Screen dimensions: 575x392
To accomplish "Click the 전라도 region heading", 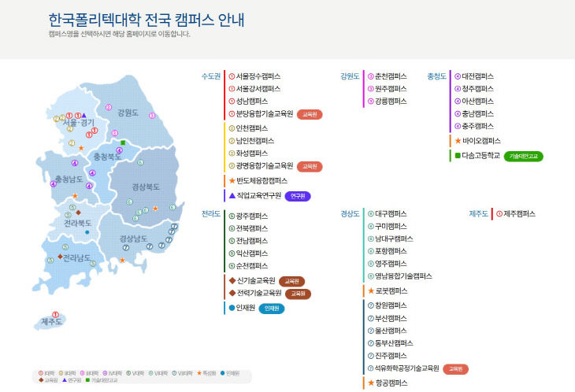I will tap(211, 213).
